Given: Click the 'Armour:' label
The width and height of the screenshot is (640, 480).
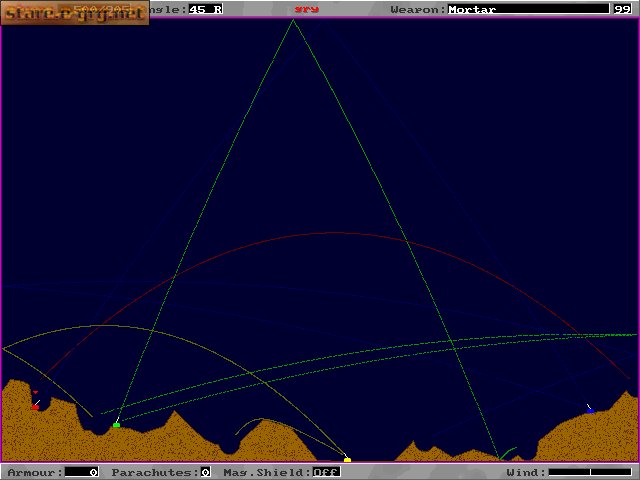Looking at the screenshot, I should [x=35, y=472].
